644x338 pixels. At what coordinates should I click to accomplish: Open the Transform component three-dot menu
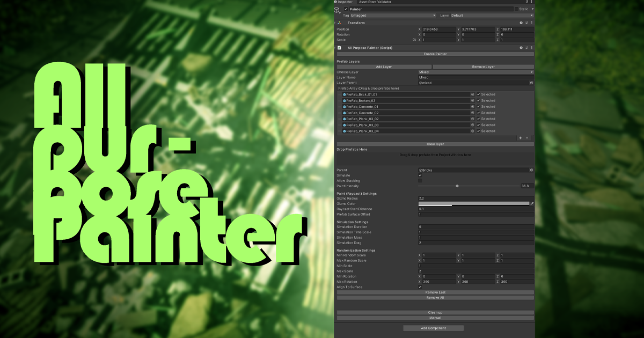click(531, 23)
